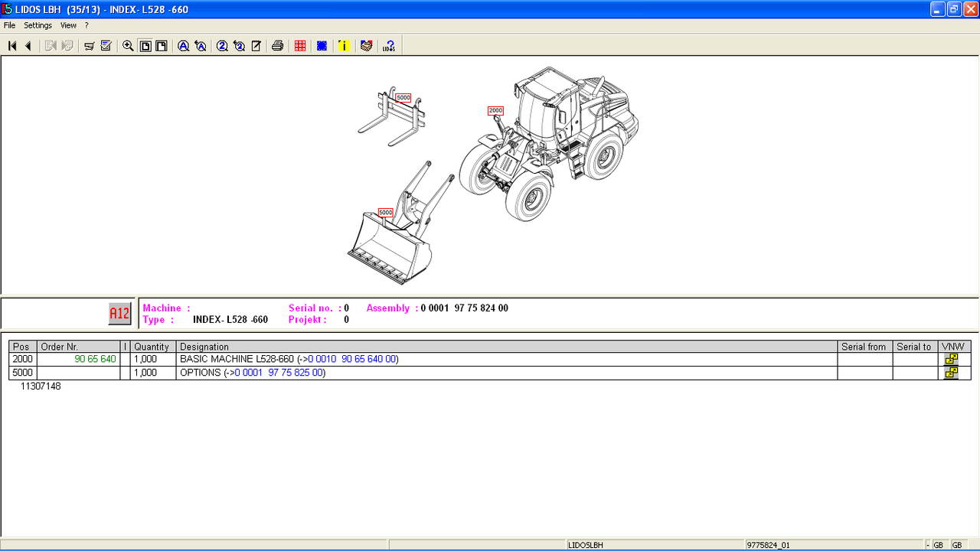Click the Order Nr. column header
The height and width of the screenshot is (551, 980).
pos(79,347)
